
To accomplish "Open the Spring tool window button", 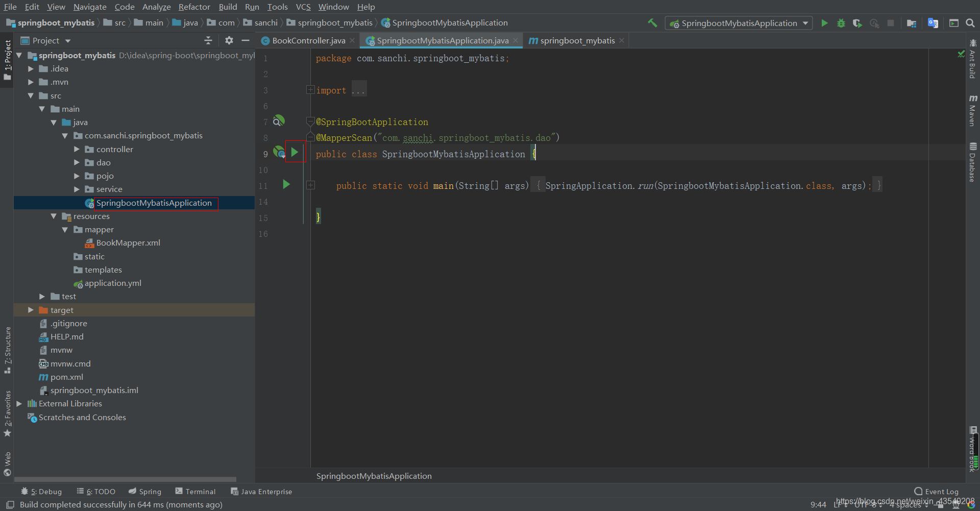I will click(x=145, y=492).
